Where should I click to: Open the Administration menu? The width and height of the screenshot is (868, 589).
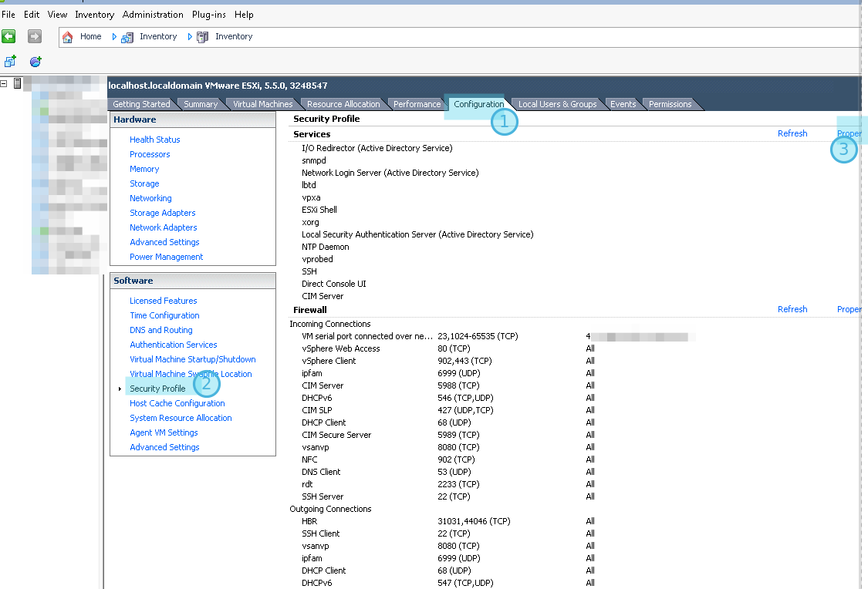click(x=153, y=15)
